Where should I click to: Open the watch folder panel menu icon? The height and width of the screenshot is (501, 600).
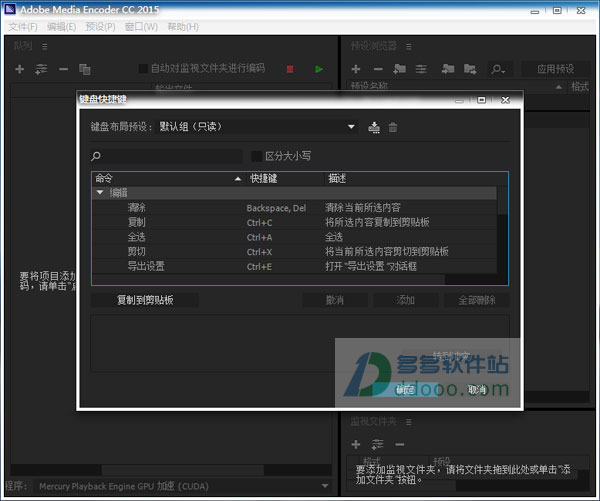[x=409, y=422]
